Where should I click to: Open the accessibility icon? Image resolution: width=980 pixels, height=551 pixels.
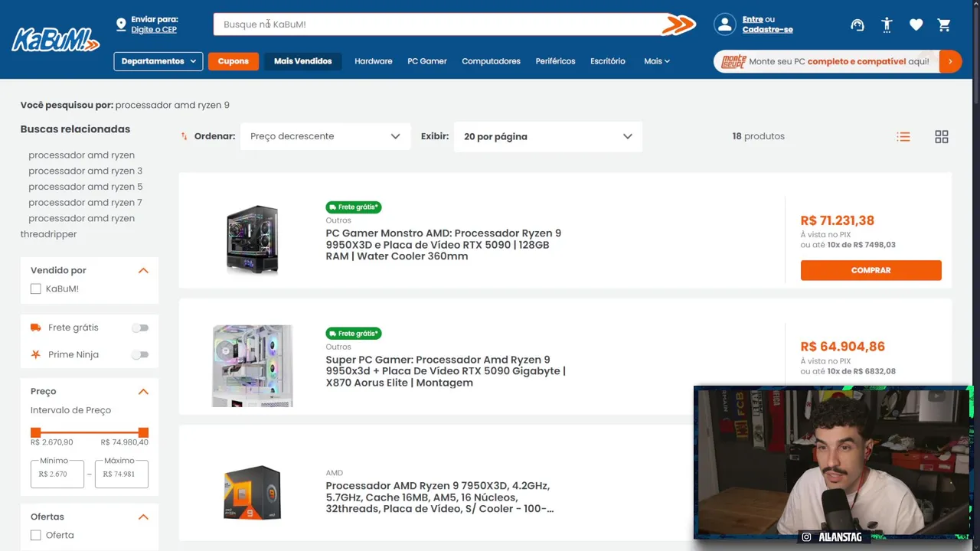tap(887, 24)
